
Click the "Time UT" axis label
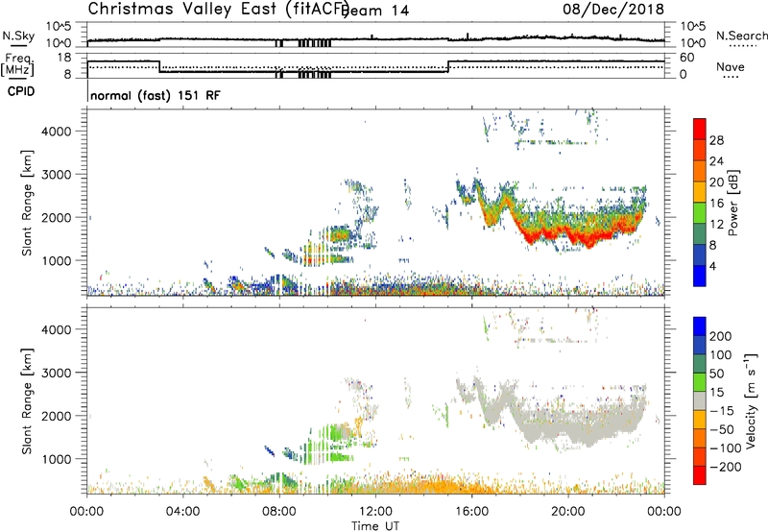click(x=375, y=526)
